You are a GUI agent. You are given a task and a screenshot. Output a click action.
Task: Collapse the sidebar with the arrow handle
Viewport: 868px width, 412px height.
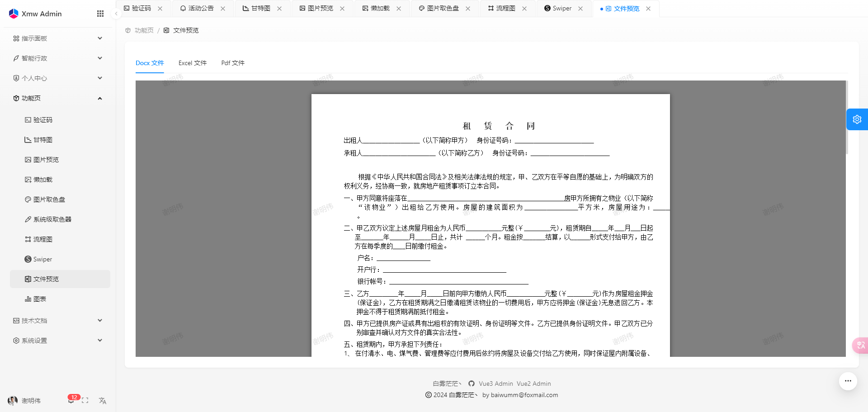116,14
